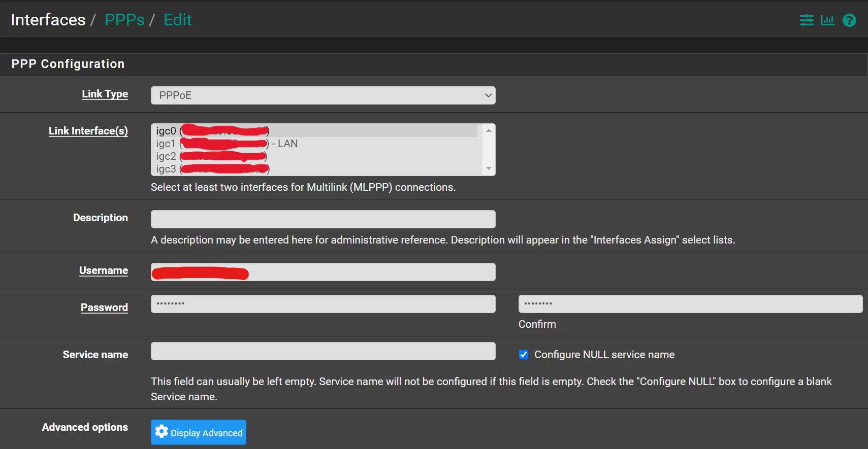Focus the password Confirm field

[x=690, y=304]
